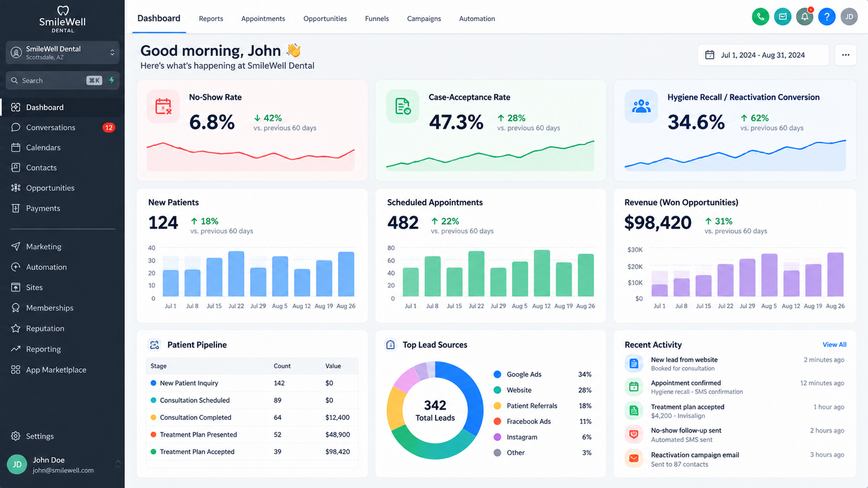The width and height of the screenshot is (868, 488).
Task: Open the JD user avatar in top bar
Action: coord(849,17)
